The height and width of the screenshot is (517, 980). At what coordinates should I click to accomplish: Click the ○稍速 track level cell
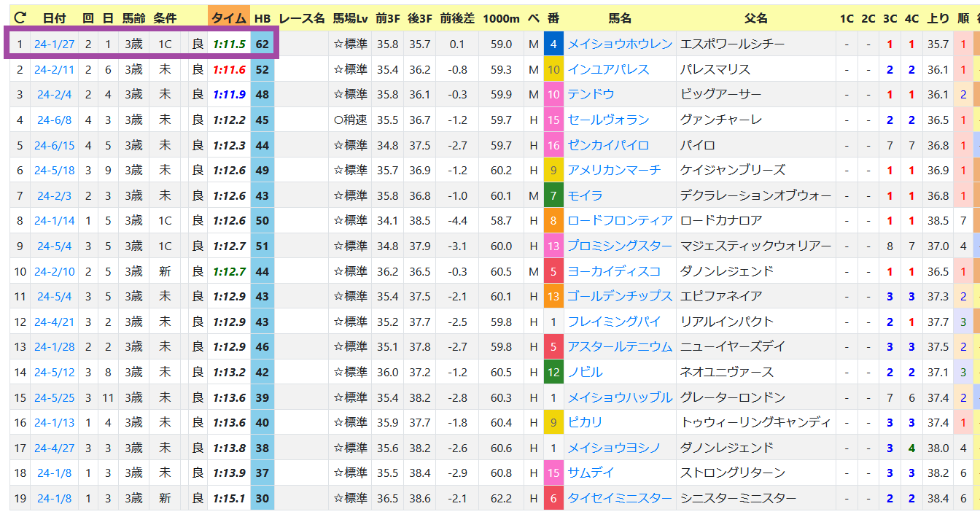click(350, 120)
